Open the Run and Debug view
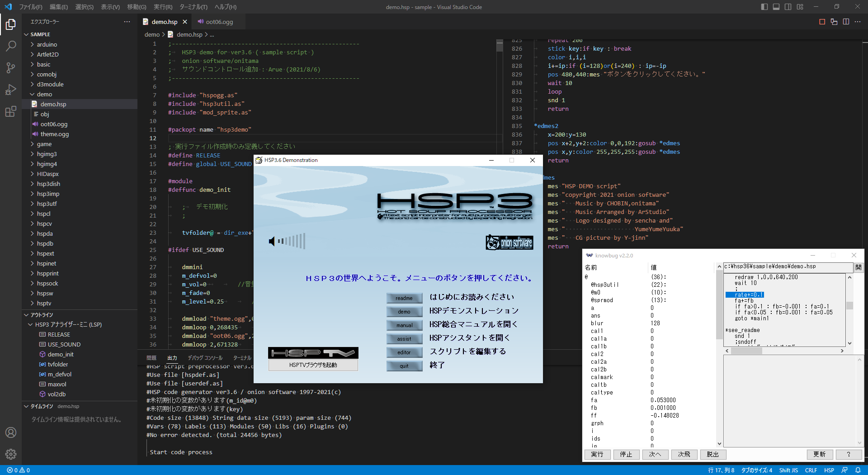This screenshot has width=868, height=475. [11, 90]
